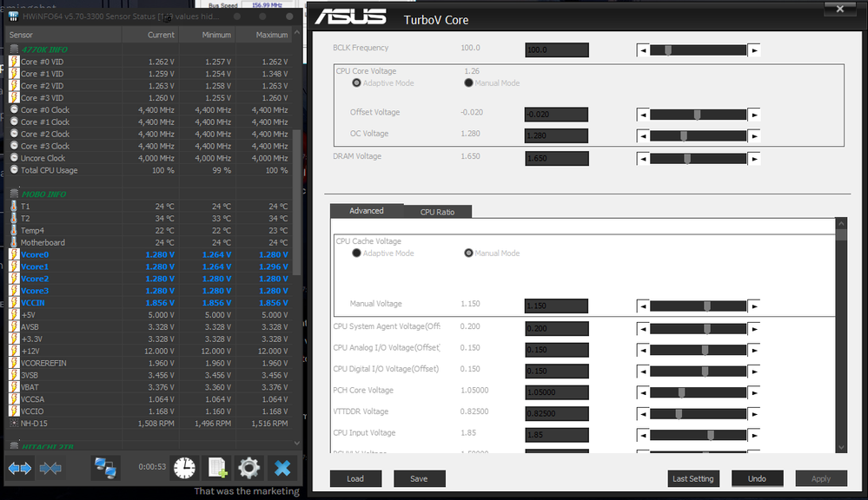Click the BCLK Frequency slider handle
Screen dimensions: 868x500
[x=668, y=50]
